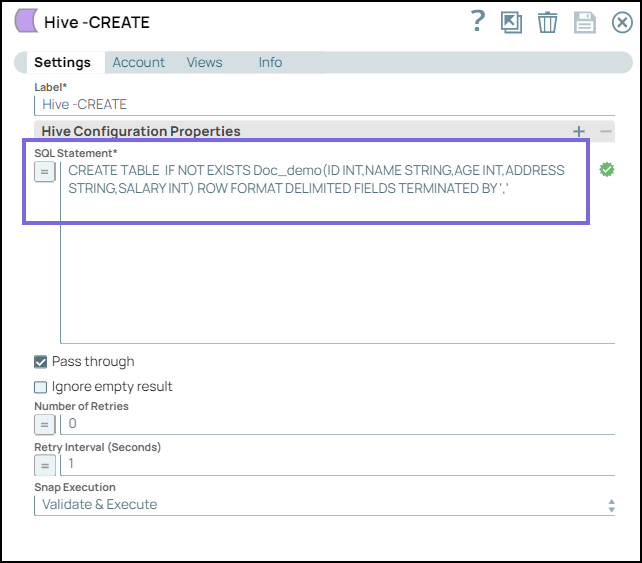
Task: Click the purple Hive snap icon
Action: click(26, 22)
